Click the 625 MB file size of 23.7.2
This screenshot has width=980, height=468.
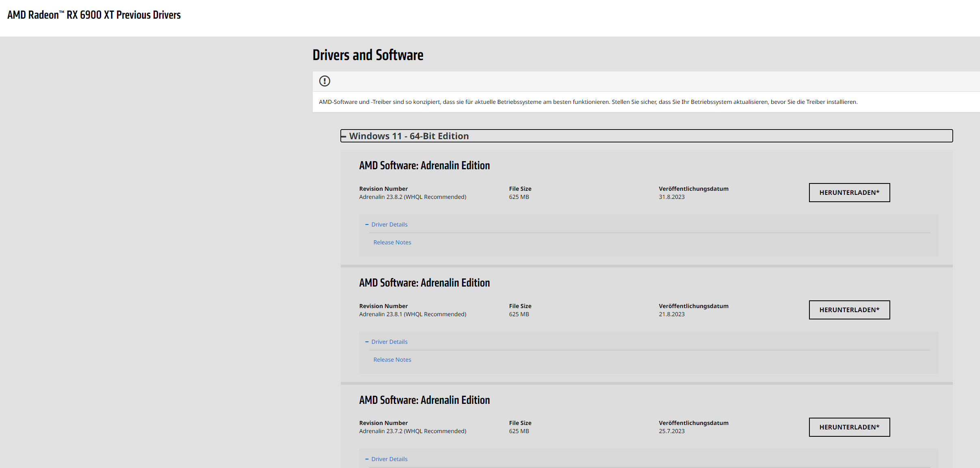pos(519,431)
